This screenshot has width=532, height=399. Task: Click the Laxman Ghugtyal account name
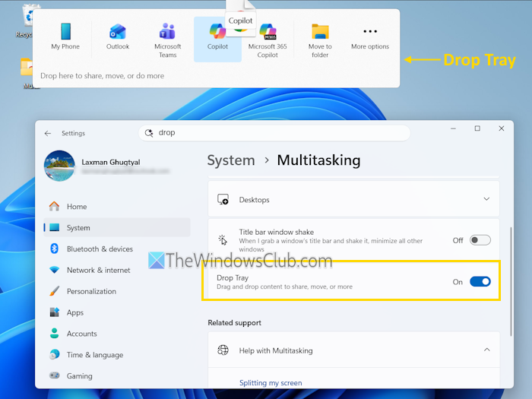tap(111, 162)
